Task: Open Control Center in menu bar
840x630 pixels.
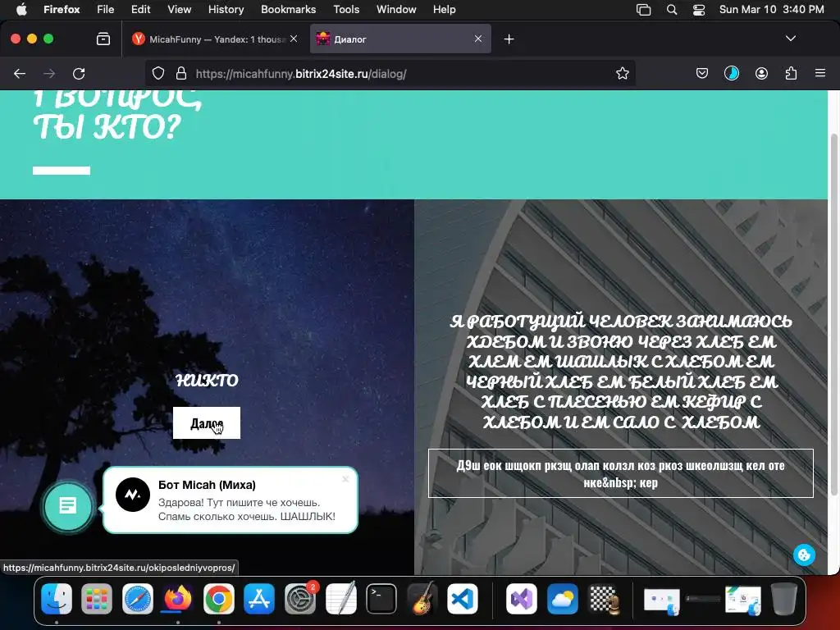Action: [x=699, y=9]
